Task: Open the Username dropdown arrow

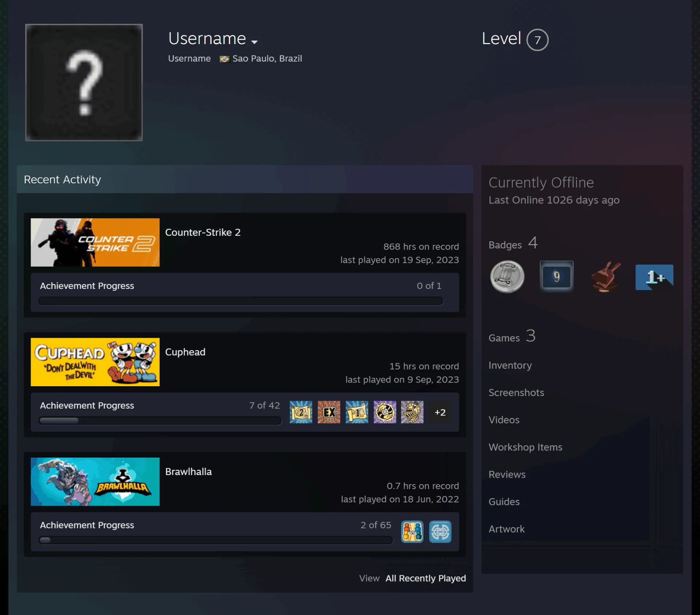Action: [254, 42]
